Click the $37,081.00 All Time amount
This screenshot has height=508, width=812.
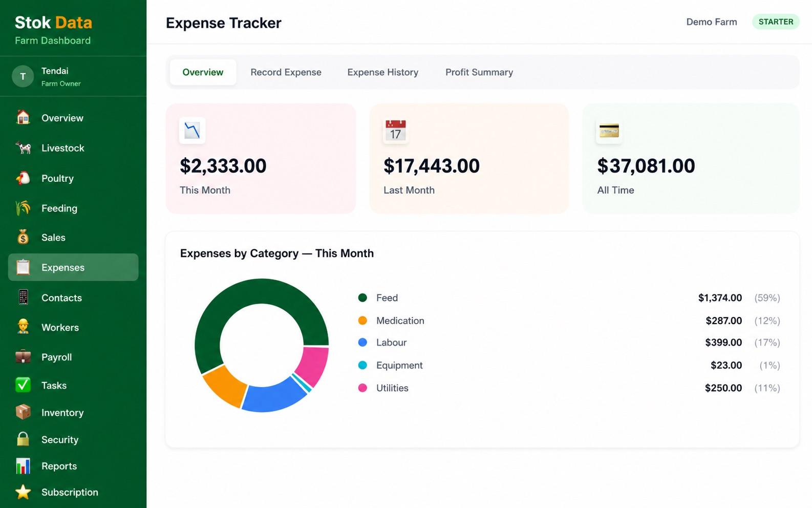pos(646,166)
